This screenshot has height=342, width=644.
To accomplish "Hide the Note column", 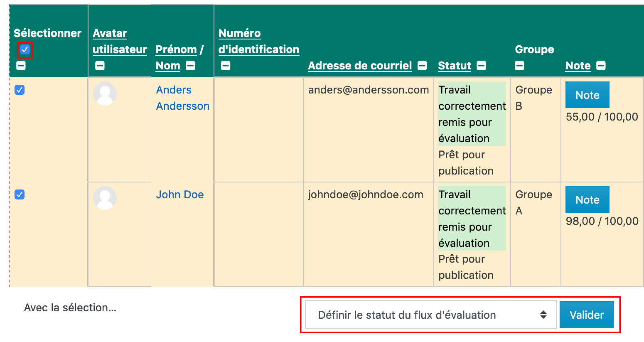I will coord(601,66).
